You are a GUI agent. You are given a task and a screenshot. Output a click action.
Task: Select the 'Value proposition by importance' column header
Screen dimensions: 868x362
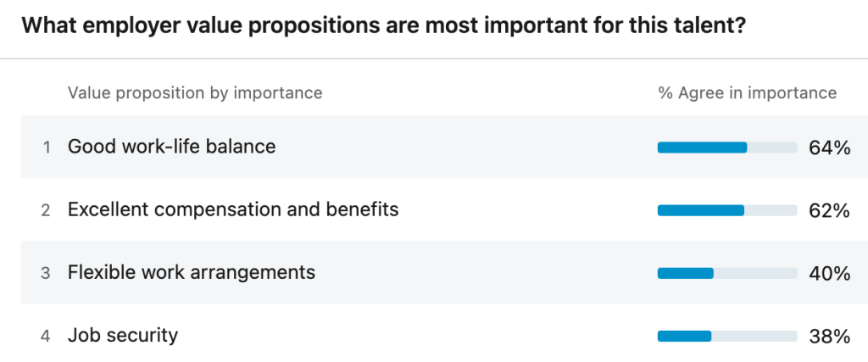click(x=195, y=92)
